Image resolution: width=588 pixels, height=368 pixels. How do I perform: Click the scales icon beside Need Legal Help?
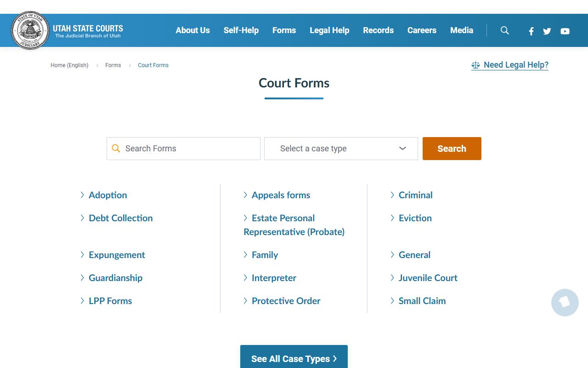click(475, 65)
